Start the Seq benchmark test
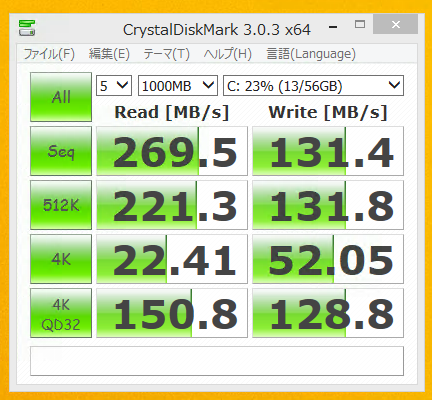Viewport: 432px width, 400px height. [61, 151]
